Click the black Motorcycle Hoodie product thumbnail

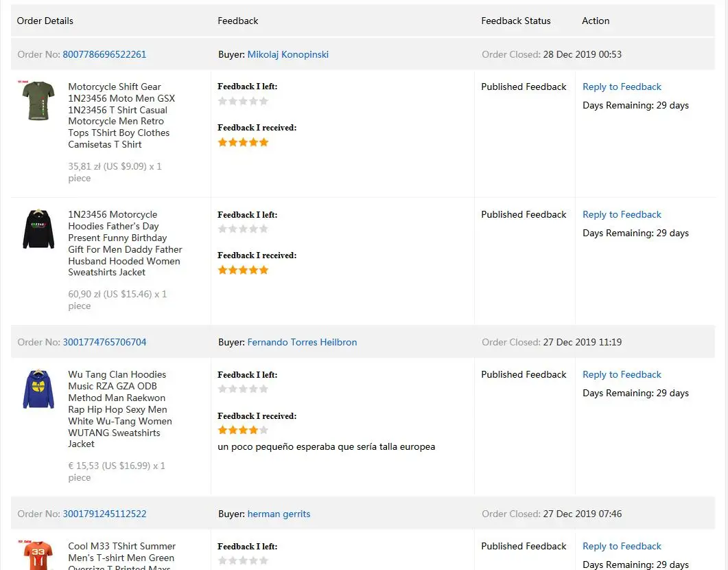[x=38, y=229]
